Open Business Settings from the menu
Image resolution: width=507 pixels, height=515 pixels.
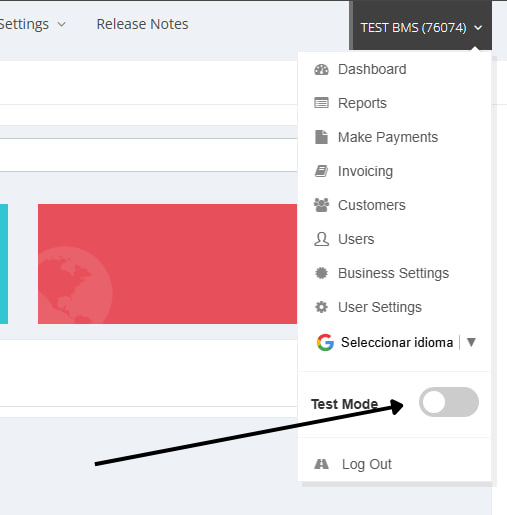393,273
